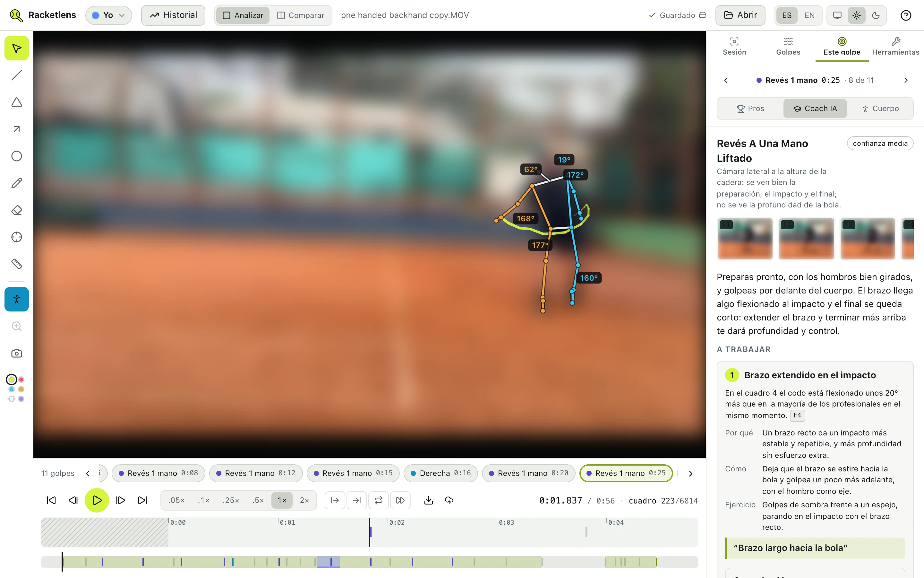
Task: Click the Abrir button
Action: [740, 15]
